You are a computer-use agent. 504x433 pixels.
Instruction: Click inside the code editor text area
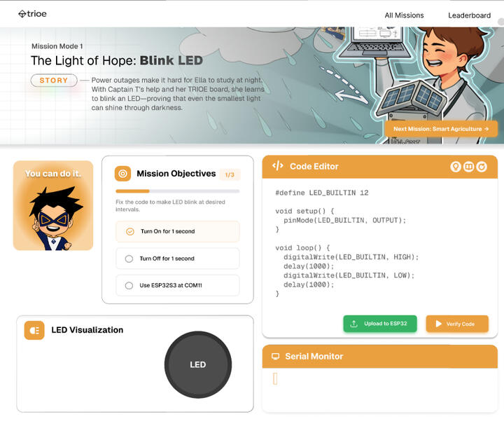click(x=380, y=245)
